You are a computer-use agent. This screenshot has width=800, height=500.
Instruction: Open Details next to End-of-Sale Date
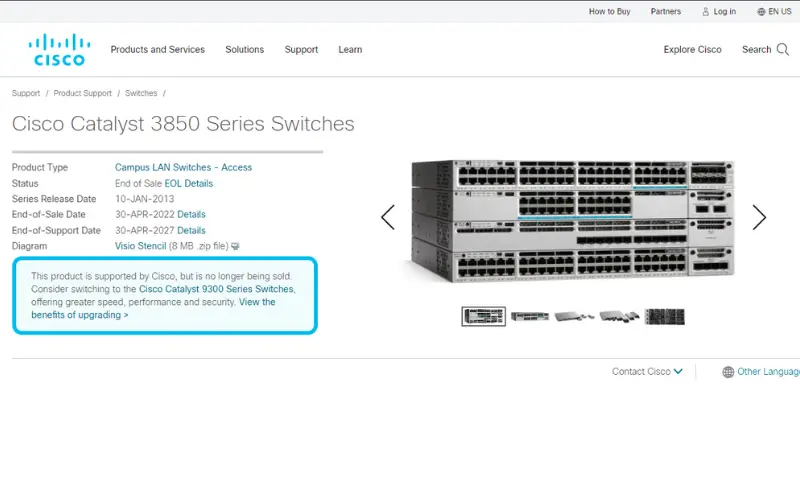click(x=191, y=215)
